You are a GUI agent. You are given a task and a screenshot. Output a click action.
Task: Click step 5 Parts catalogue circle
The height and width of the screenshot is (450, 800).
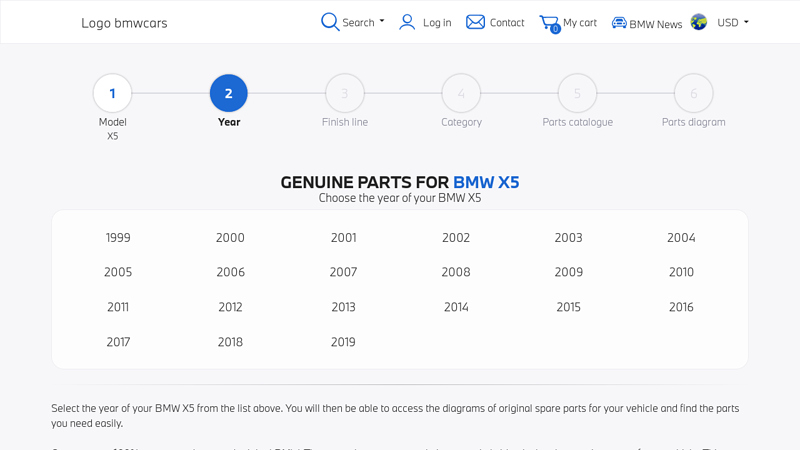coord(578,93)
